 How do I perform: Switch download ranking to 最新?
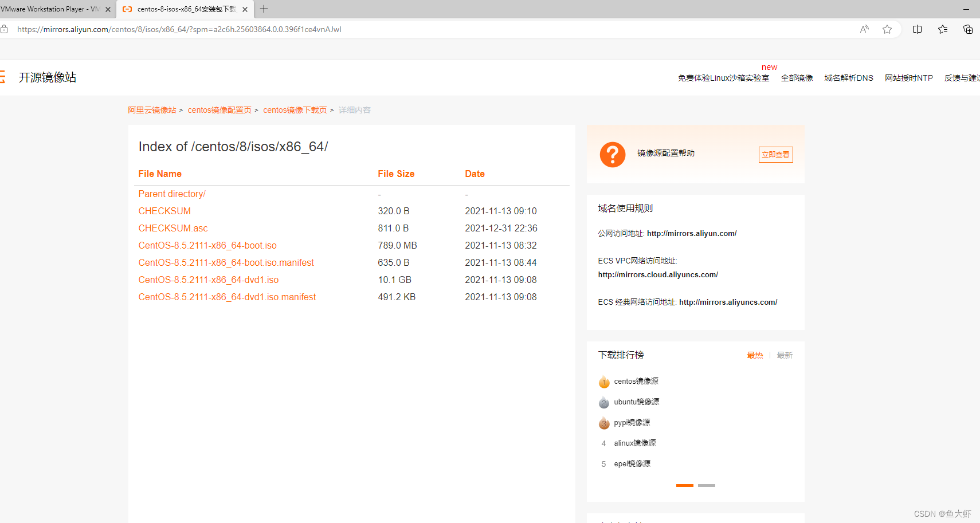(785, 355)
